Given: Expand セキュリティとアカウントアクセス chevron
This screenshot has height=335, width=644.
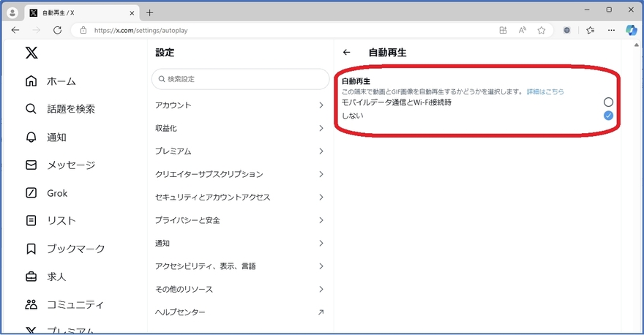Looking at the screenshot, I should coord(321,197).
